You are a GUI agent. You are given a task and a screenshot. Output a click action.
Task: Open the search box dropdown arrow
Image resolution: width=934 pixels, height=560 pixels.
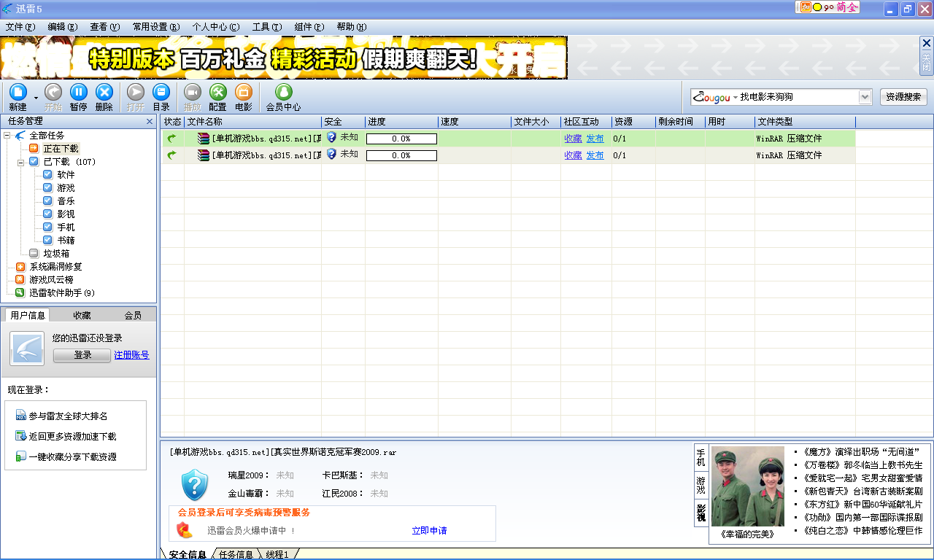865,97
